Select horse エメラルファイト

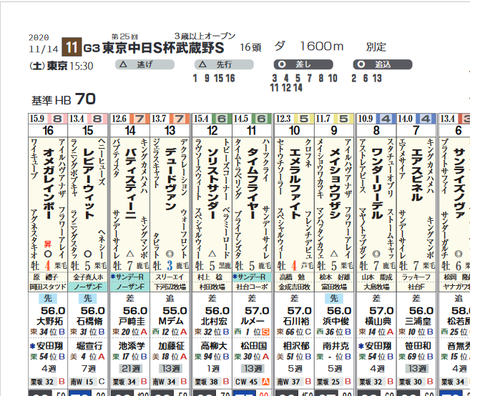295,184
